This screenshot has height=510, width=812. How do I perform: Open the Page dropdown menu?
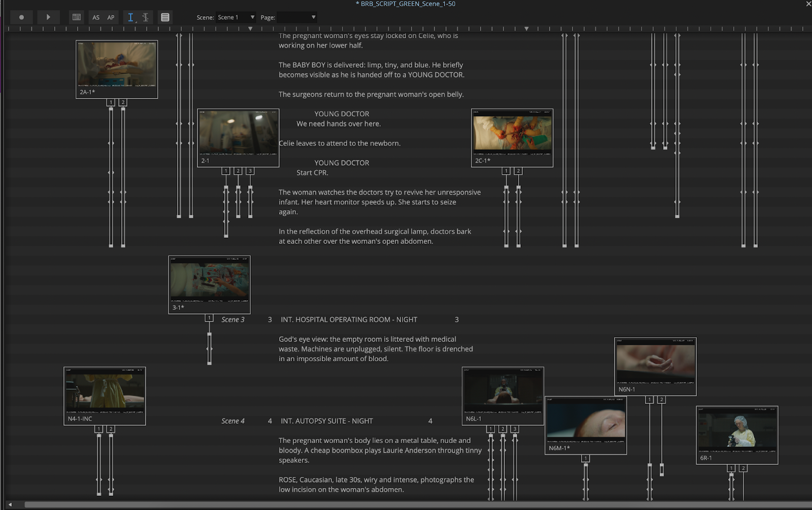(297, 17)
